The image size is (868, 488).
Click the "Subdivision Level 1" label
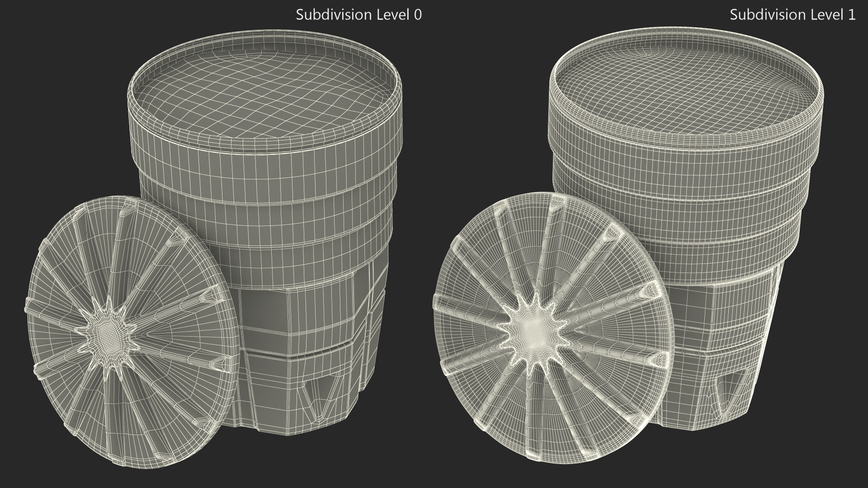792,15
